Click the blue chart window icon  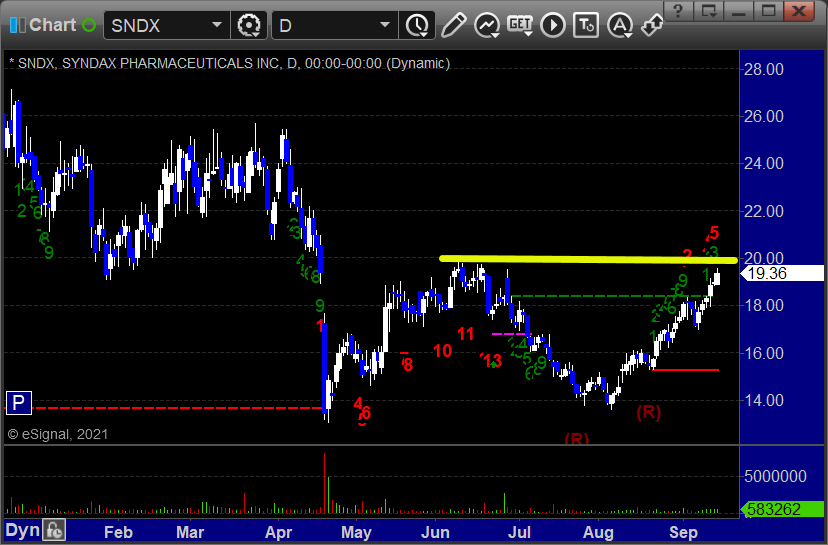pos(17,25)
